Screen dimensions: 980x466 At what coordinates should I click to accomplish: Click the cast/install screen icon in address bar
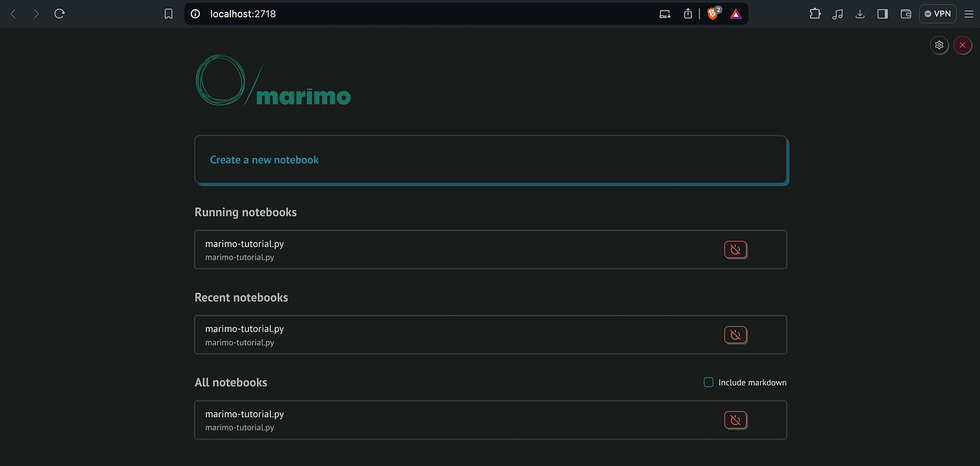point(665,13)
